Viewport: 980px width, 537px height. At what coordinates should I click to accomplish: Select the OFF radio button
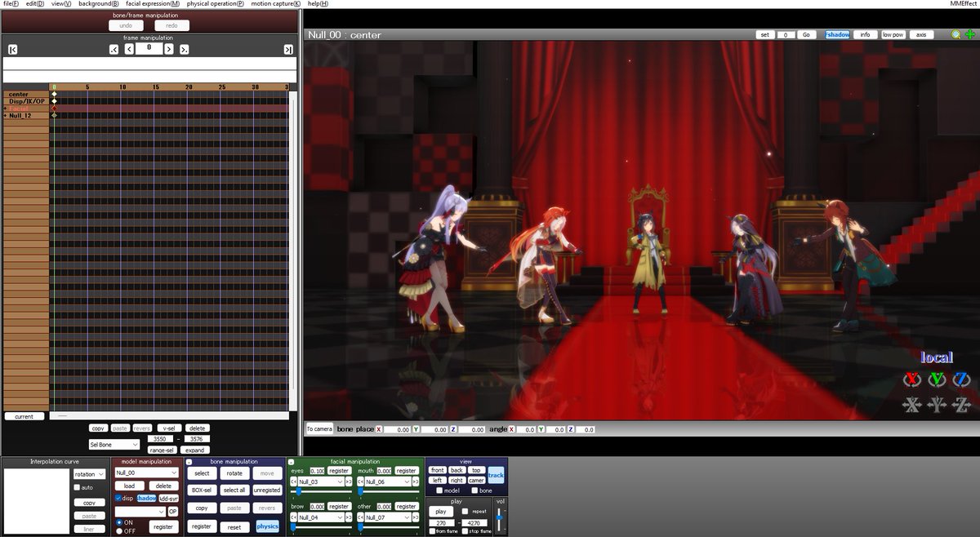click(119, 530)
